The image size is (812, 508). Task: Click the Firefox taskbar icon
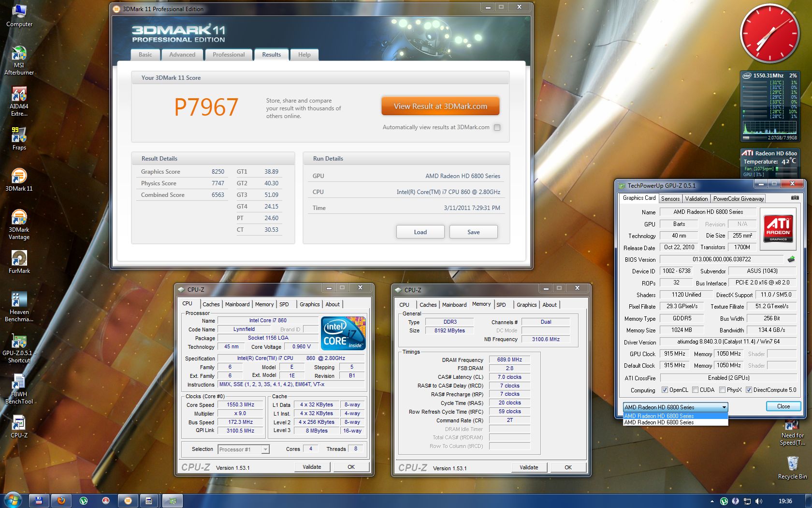pyautogui.click(x=61, y=501)
